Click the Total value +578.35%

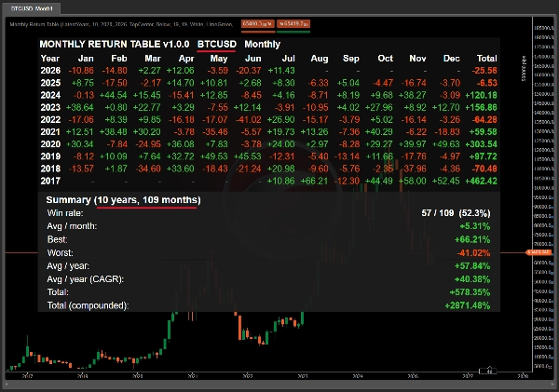tap(470, 292)
